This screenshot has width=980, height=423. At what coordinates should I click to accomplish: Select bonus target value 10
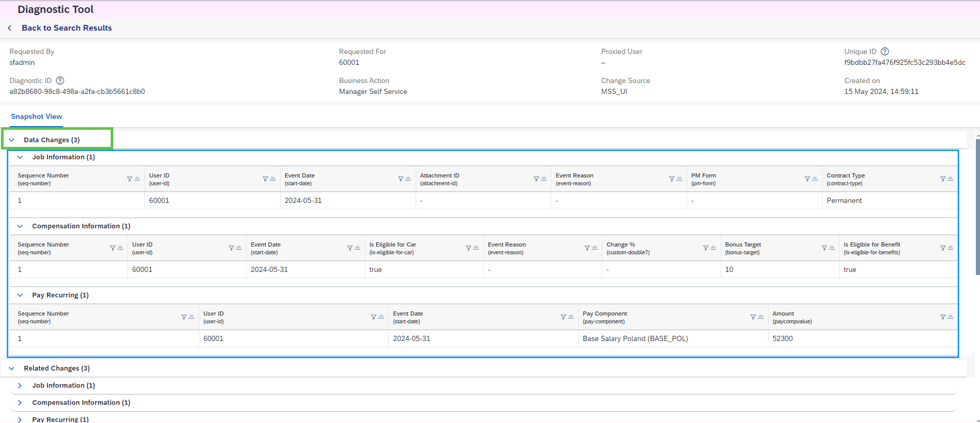click(x=729, y=270)
